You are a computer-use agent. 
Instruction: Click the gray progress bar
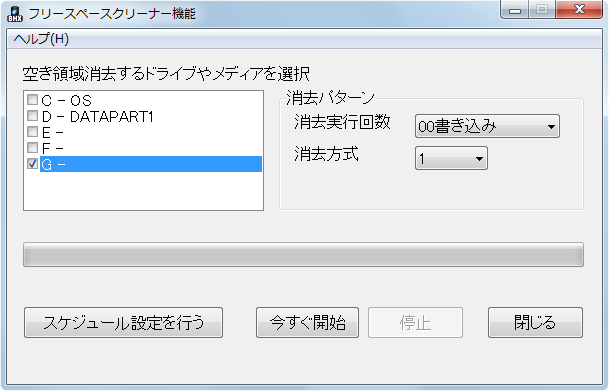(303, 255)
